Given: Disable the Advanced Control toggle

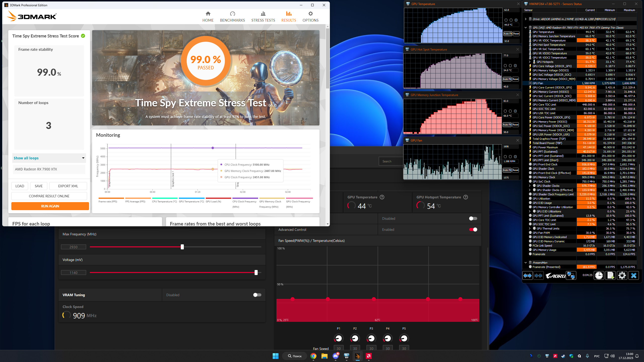Looking at the screenshot, I should pos(473,230).
